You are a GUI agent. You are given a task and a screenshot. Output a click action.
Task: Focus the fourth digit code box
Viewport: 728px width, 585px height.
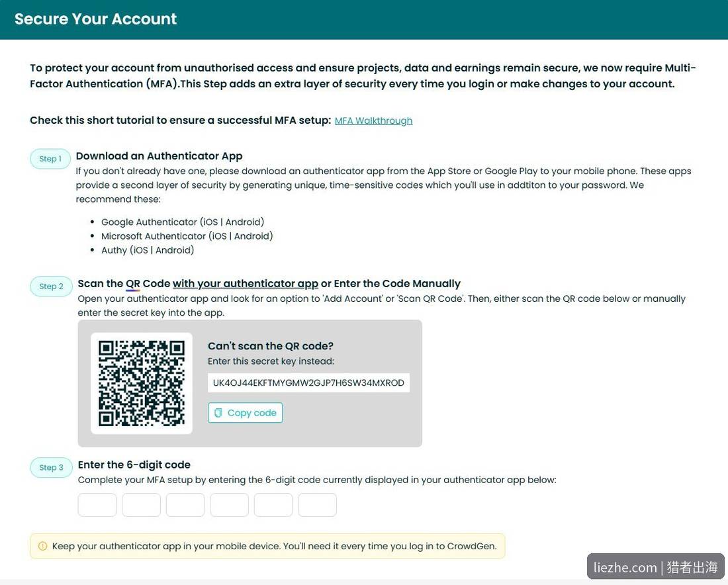click(x=230, y=505)
